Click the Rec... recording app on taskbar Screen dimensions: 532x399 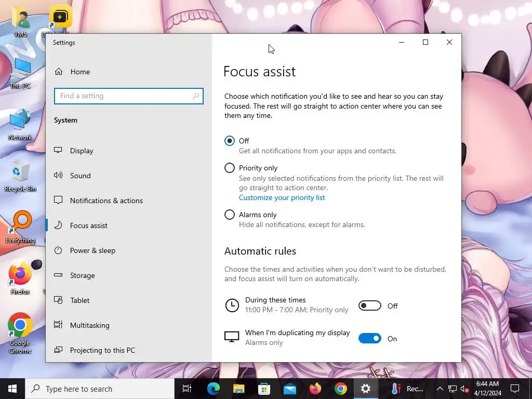pos(407,389)
